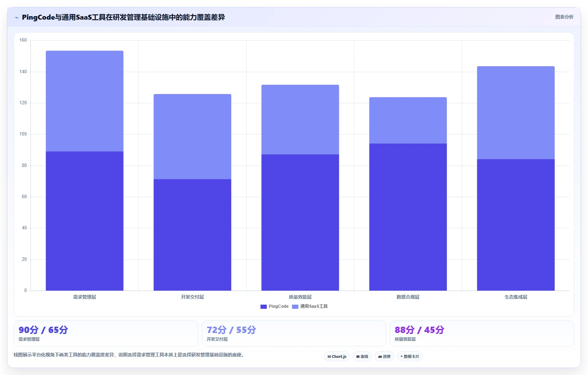Click the PingCode bar segment for 数据合规层
The width and height of the screenshot is (588, 375).
pyautogui.click(x=408, y=217)
